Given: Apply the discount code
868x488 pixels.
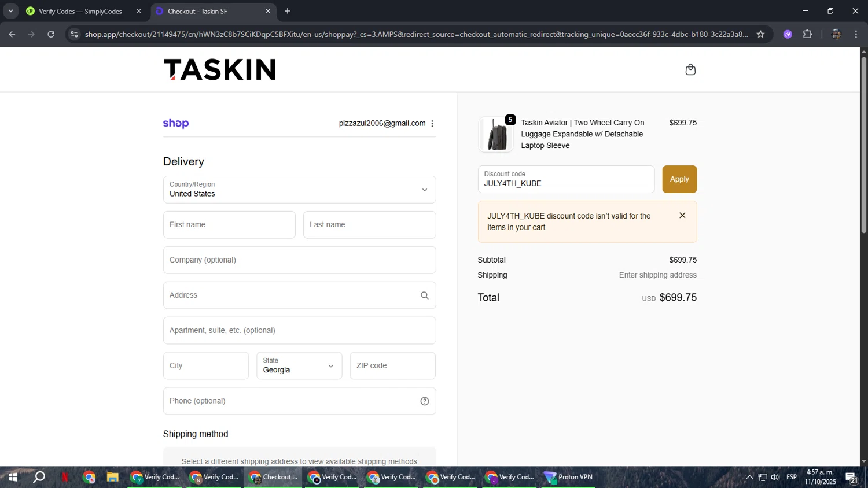Looking at the screenshot, I should click(679, 179).
